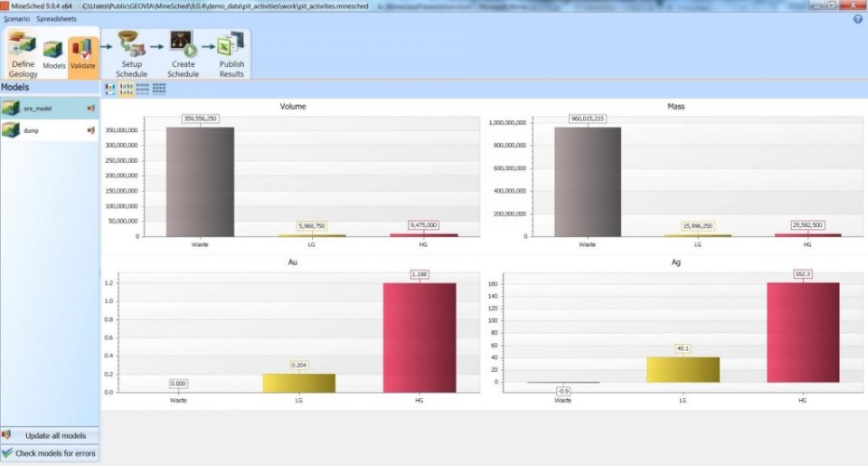Select the dump model entry
Image resolution: width=868 pixels, height=466 pixels.
point(49,130)
